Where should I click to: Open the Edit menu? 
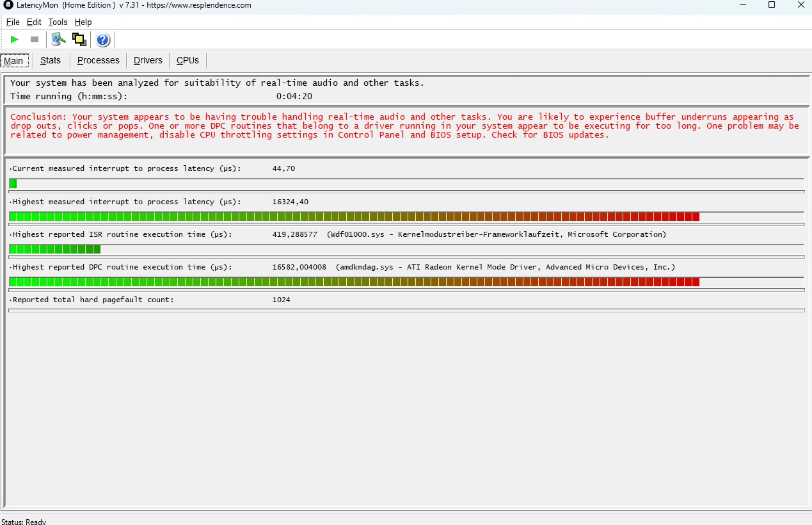34,22
